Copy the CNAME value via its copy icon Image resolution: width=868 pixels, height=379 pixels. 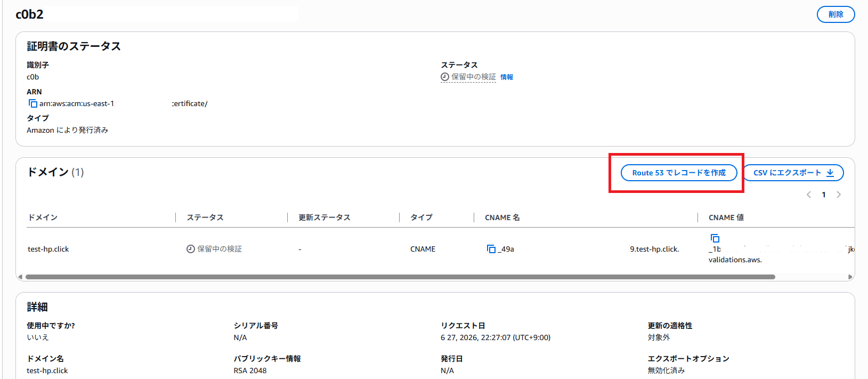tap(715, 238)
